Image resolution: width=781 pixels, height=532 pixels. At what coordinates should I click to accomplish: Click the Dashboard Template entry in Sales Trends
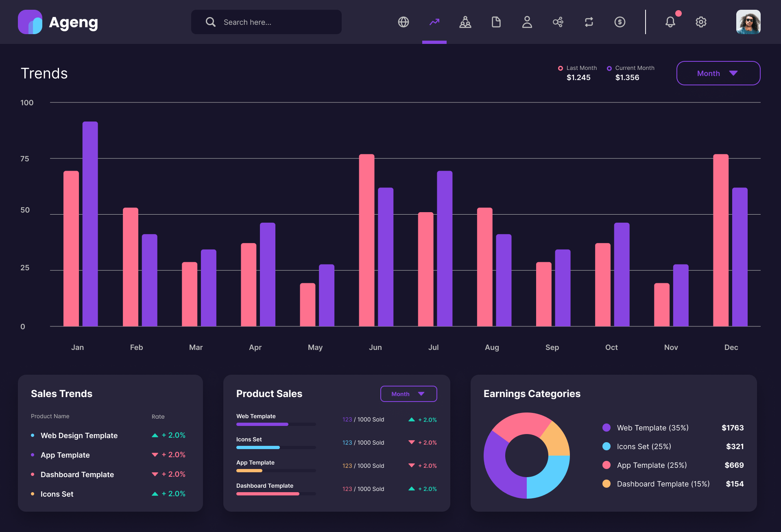point(77,474)
